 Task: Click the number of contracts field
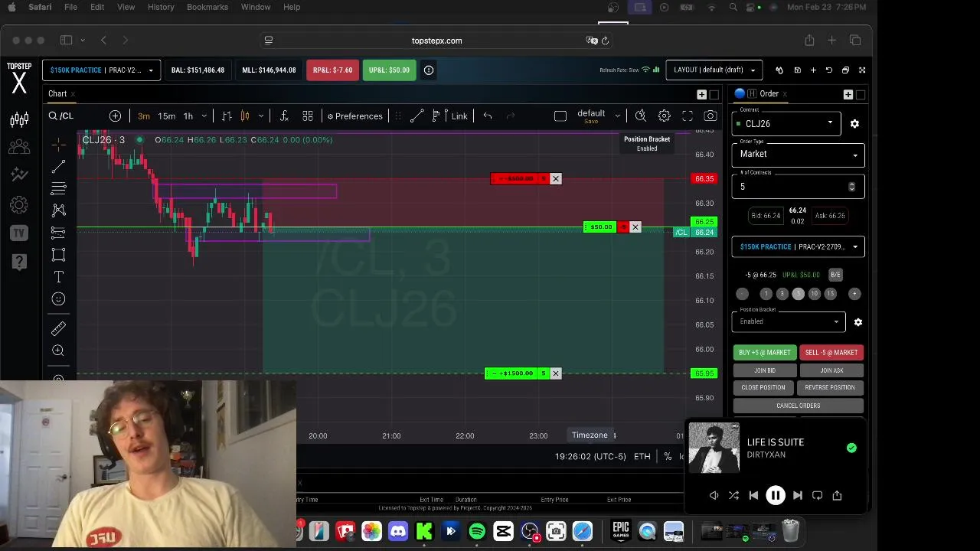pos(798,187)
